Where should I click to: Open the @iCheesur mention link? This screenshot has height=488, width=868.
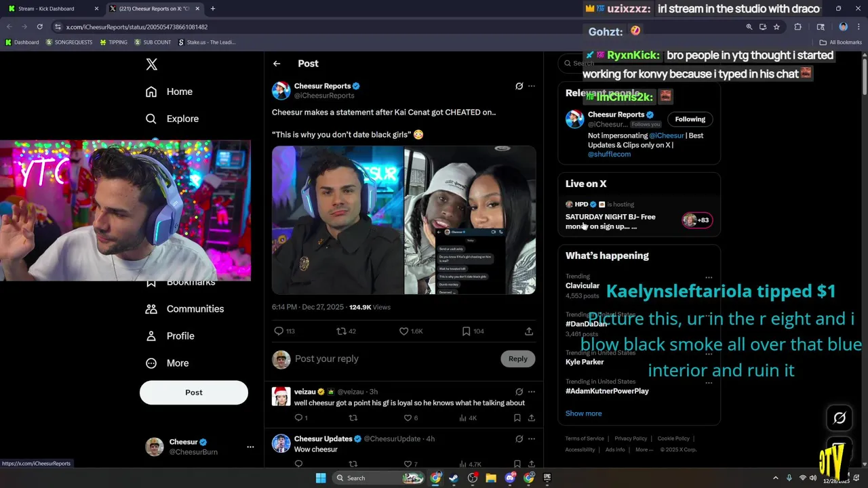coord(667,136)
